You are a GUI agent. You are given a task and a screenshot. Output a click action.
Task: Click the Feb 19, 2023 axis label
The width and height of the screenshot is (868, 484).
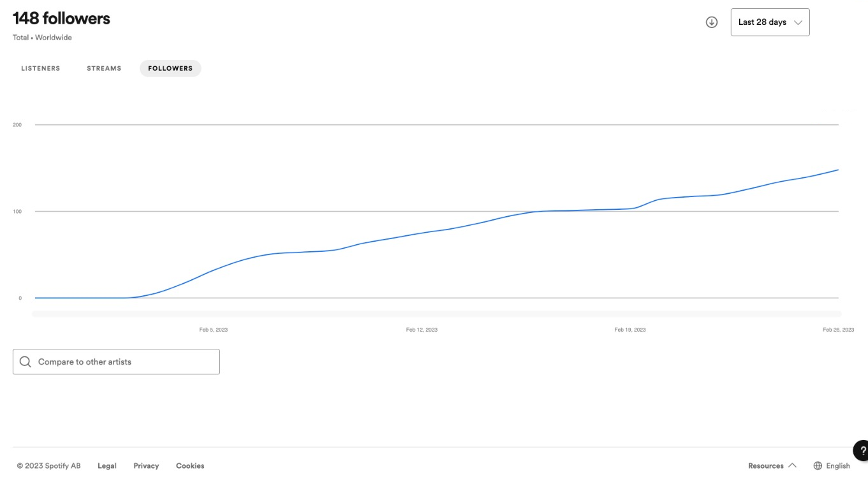pyautogui.click(x=630, y=330)
